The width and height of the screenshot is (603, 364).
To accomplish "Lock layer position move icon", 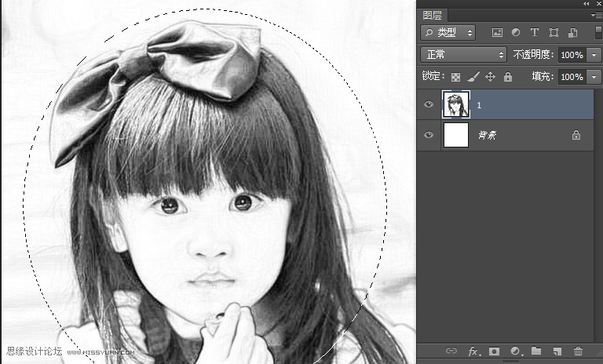I will coord(490,77).
